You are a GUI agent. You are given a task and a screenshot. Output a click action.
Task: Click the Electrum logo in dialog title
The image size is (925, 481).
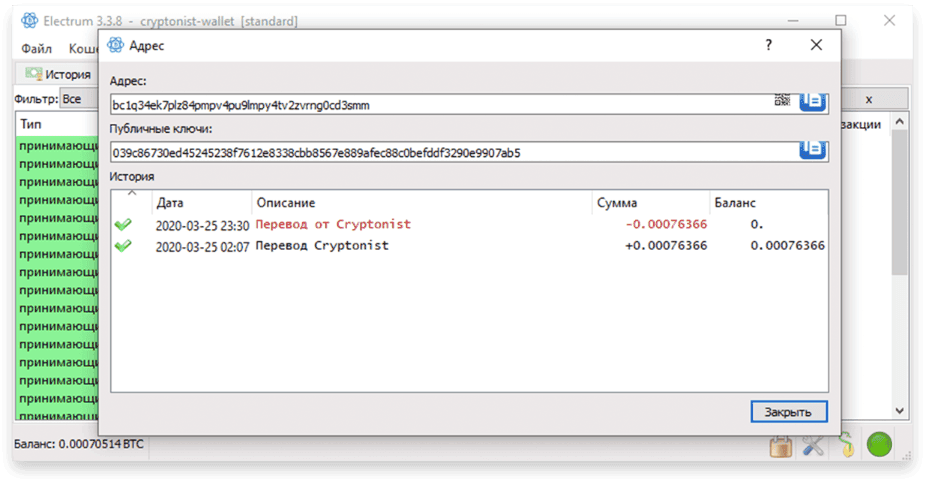point(116,45)
